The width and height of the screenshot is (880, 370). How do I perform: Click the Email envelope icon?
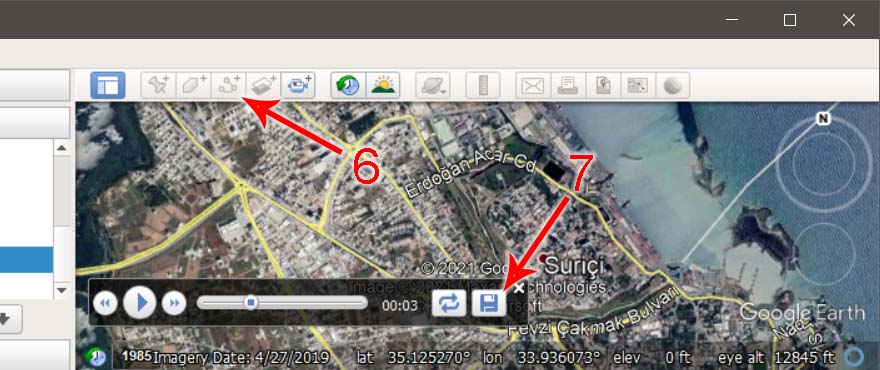(x=533, y=85)
